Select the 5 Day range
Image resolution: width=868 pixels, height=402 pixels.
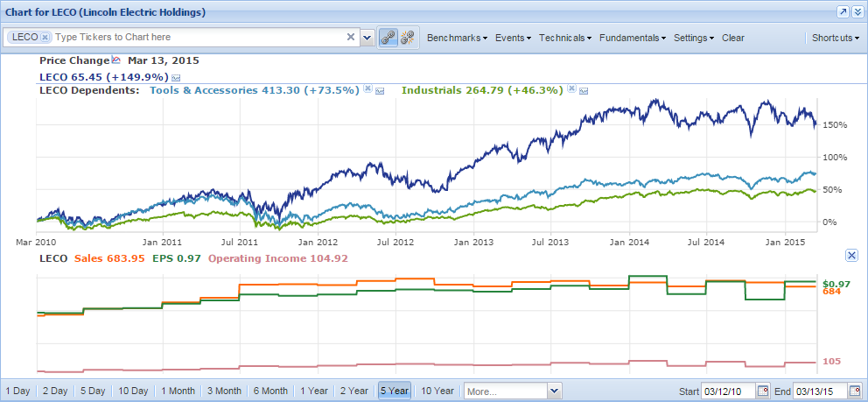(x=93, y=391)
